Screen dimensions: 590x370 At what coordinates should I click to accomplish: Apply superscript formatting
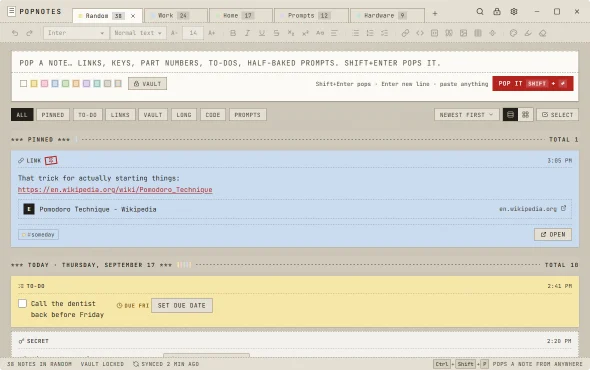[x=305, y=33]
